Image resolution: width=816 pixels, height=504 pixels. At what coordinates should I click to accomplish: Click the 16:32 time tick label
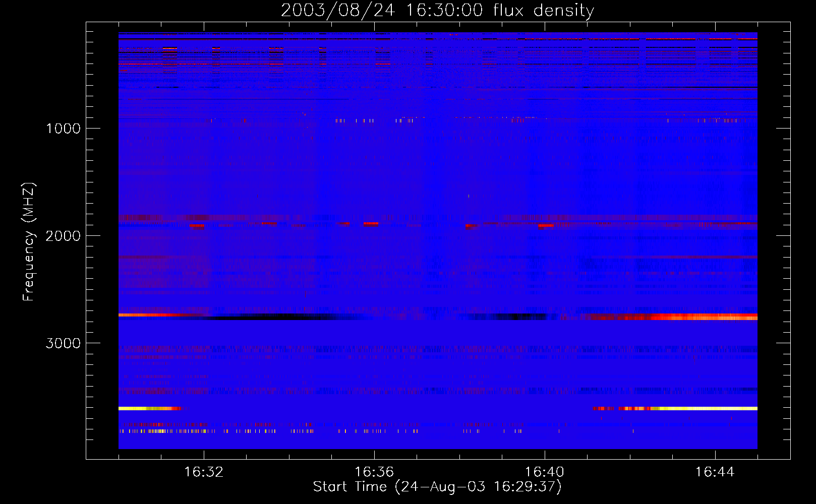coord(204,472)
